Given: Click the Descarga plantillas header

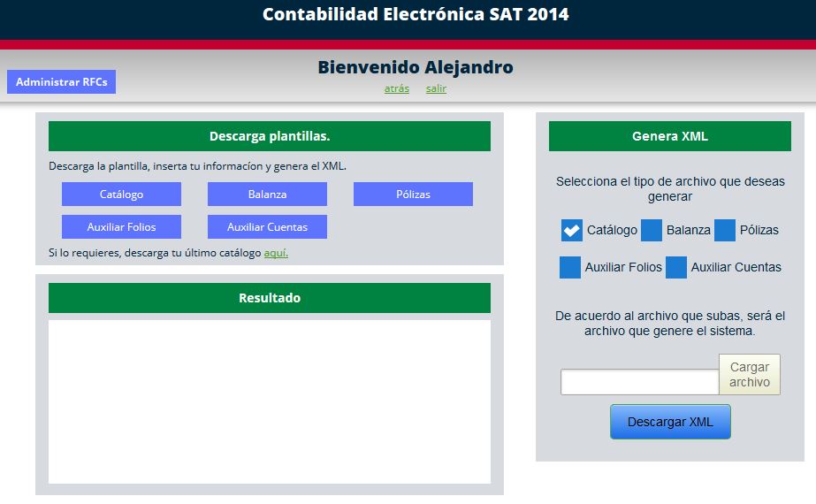Looking at the screenshot, I should click(x=270, y=136).
